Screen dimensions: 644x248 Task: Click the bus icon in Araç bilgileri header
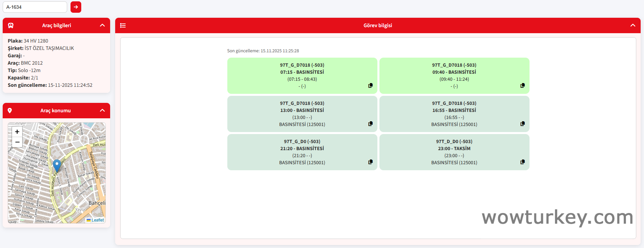pos(11,25)
